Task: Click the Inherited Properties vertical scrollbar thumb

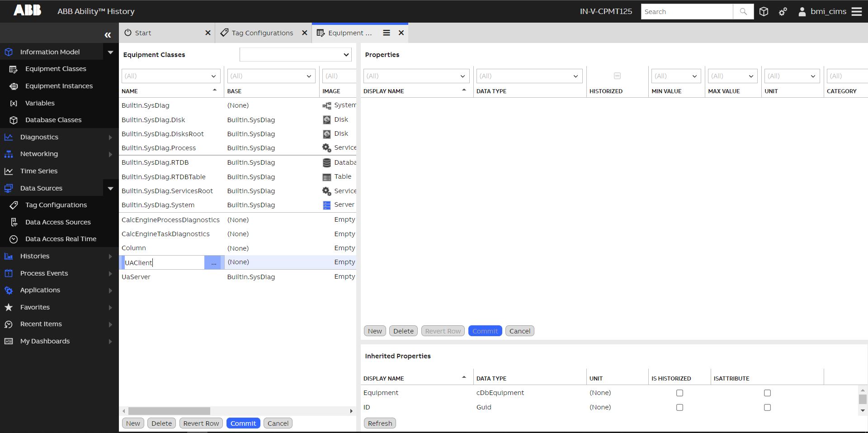Action: point(863,400)
